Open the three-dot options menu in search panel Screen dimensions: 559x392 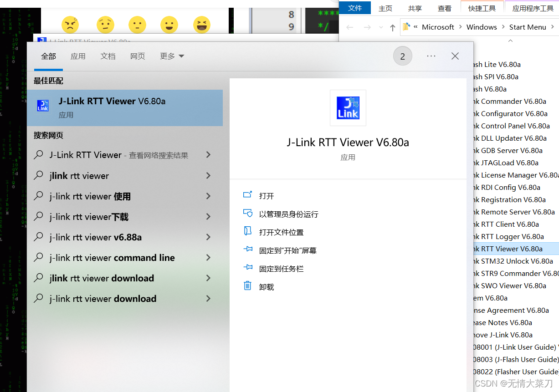(431, 56)
